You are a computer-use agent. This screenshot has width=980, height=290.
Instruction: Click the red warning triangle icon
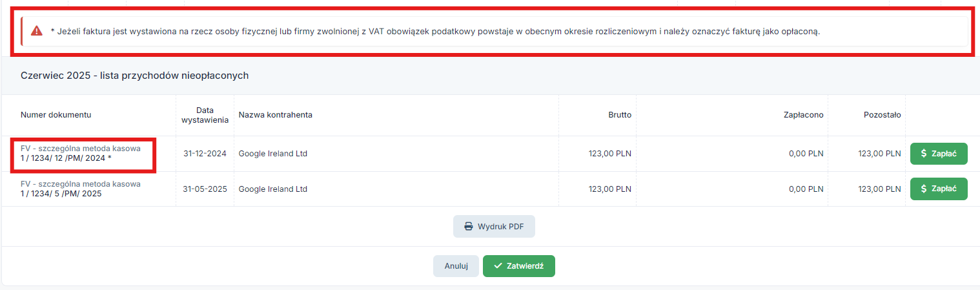[37, 31]
